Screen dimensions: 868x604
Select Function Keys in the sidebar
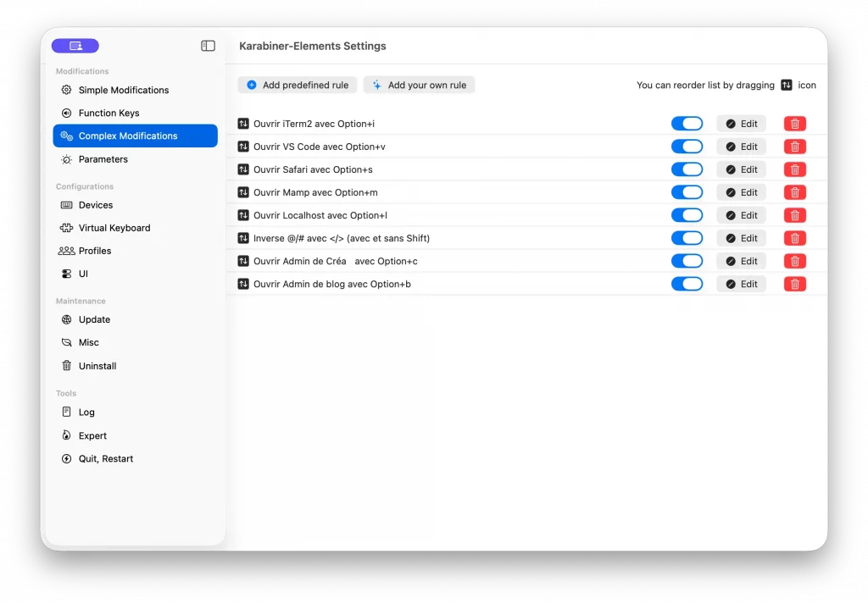pyautogui.click(x=108, y=113)
